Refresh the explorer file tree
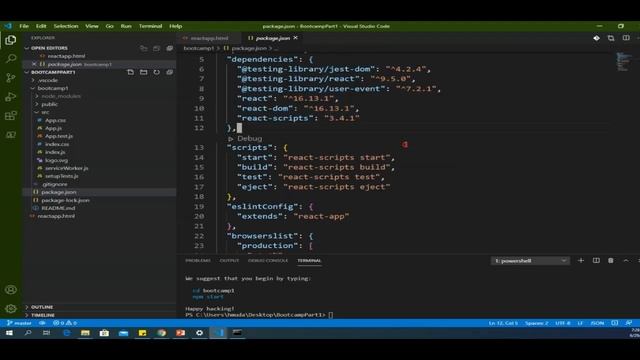 157,72
